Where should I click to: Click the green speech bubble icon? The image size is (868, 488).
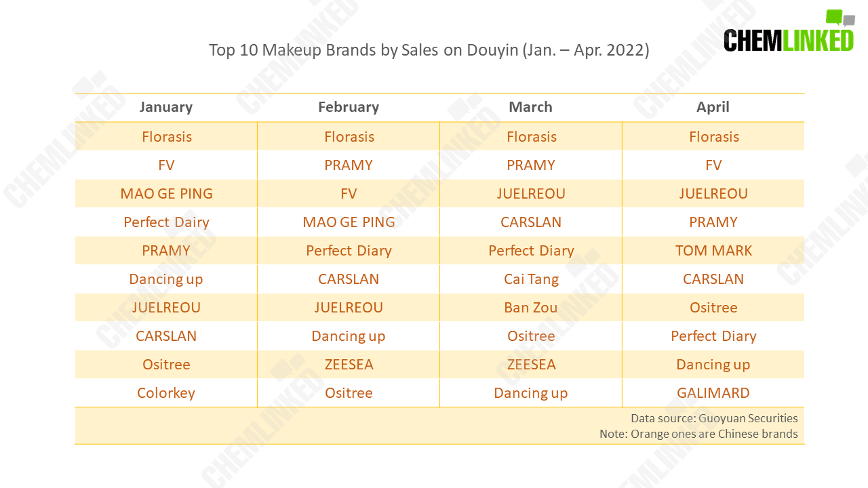[833, 18]
